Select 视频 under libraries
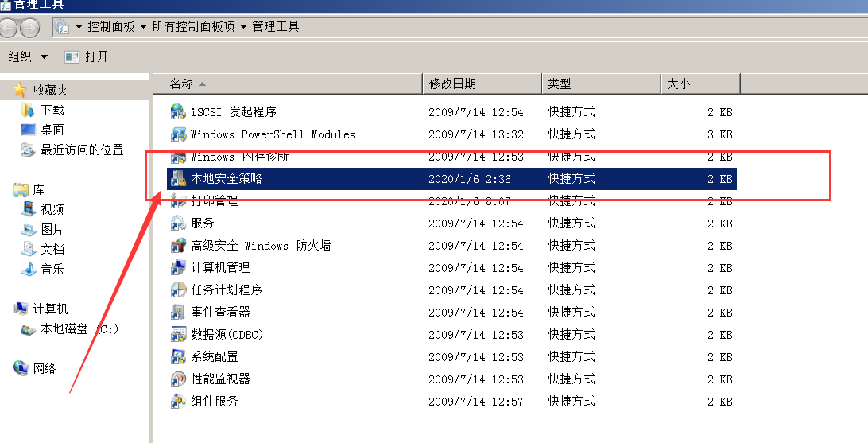This screenshot has width=868, height=443. [52, 209]
